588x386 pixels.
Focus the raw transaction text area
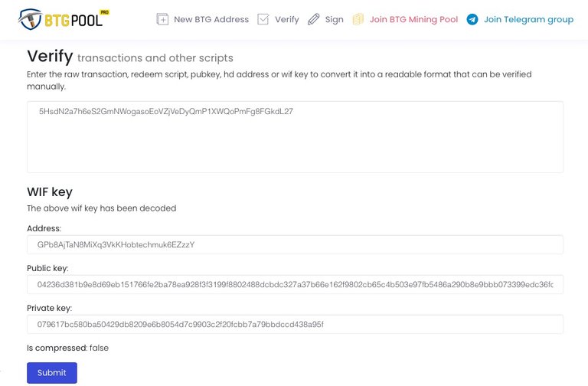pyautogui.click(x=295, y=137)
